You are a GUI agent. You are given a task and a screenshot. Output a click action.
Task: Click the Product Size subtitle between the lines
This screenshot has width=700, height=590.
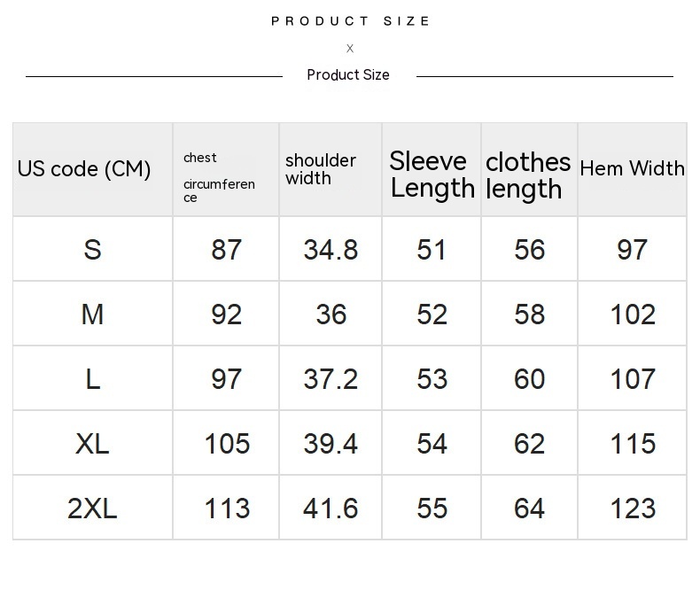tap(348, 75)
